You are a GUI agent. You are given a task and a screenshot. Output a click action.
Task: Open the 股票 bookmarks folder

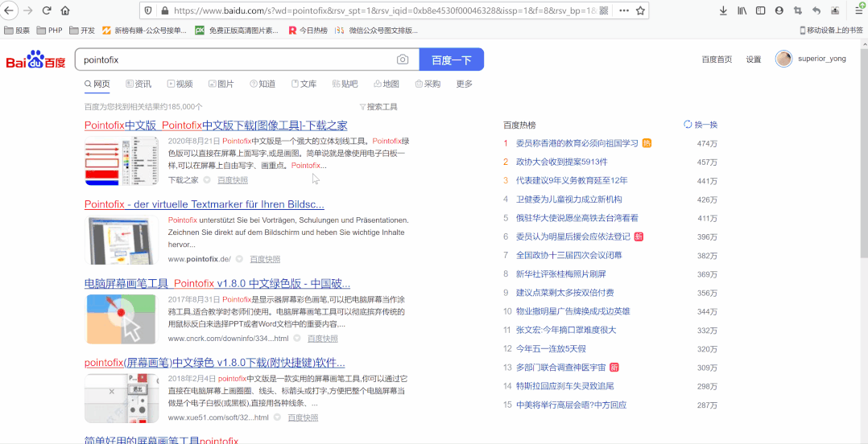(17, 31)
